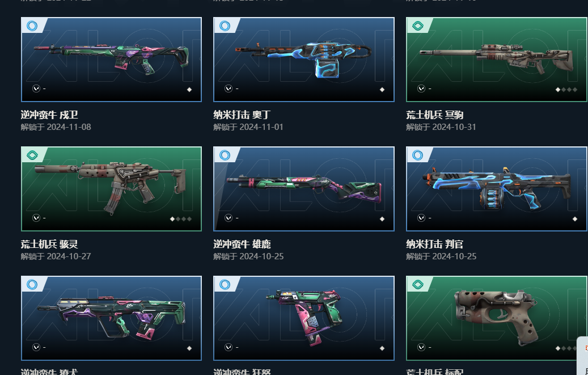The height and width of the screenshot is (375, 588).
Task: Select the rusty Classic pistol skin card
Action: click(x=497, y=318)
